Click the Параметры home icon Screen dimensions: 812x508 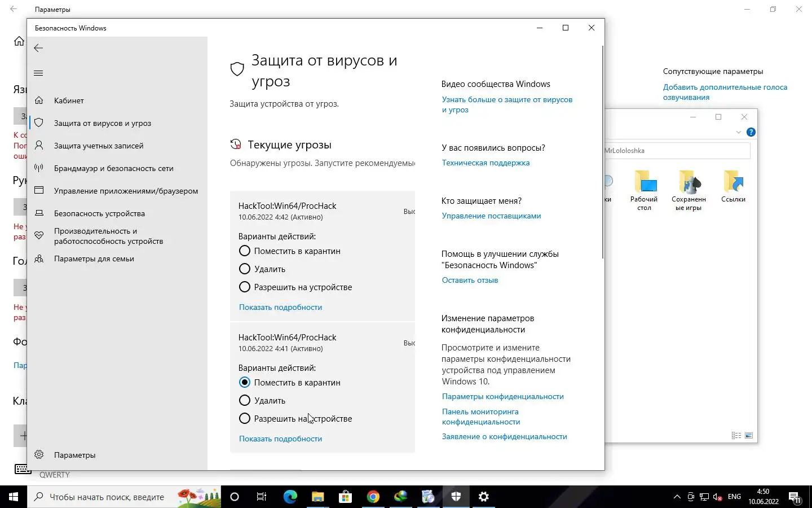19,41
